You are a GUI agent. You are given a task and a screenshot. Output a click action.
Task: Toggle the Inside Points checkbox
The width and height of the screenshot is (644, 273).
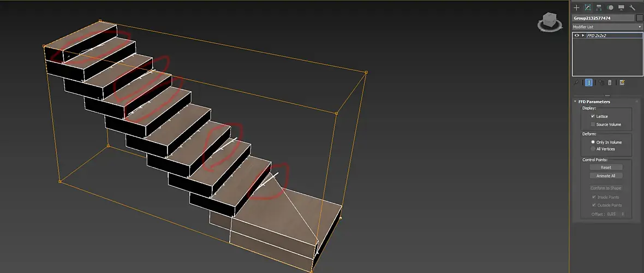coord(594,197)
